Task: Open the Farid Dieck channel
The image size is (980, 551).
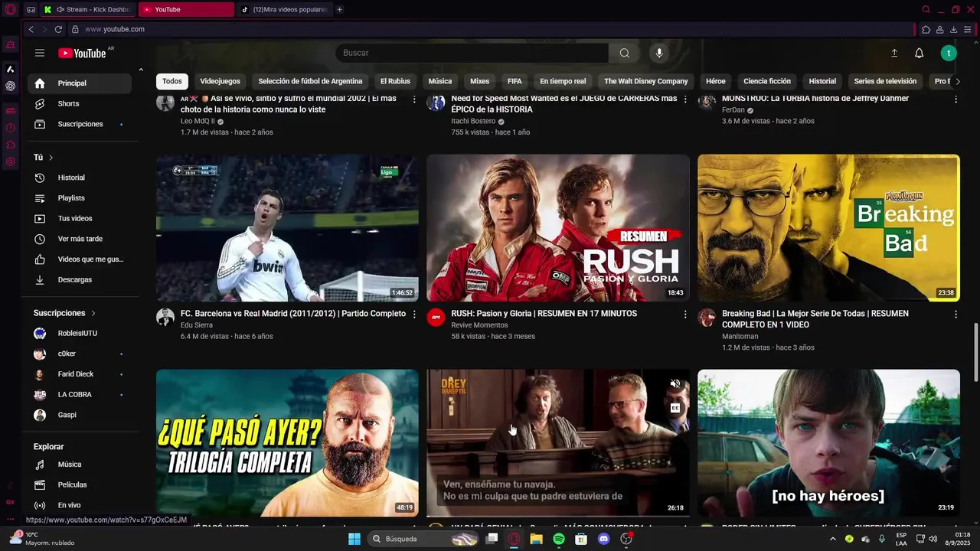Action: click(80, 374)
